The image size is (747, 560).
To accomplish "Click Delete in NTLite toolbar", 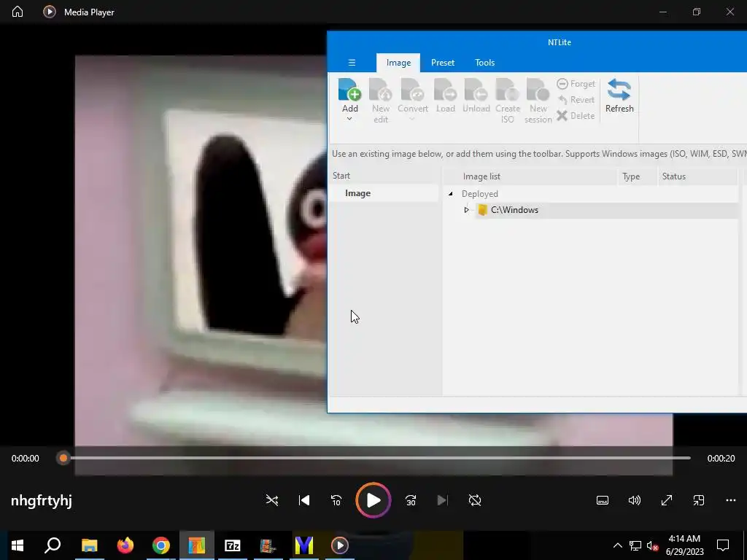I will pyautogui.click(x=576, y=116).
